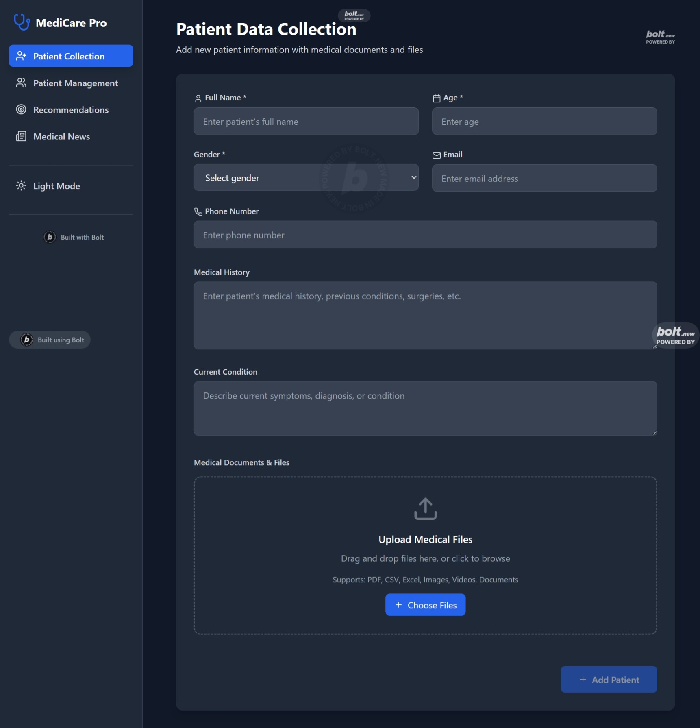The height and width of the screenshot is (728, 700).
Task: Click the Patient Collection add-user icon
Action: (x=21, y=56)
